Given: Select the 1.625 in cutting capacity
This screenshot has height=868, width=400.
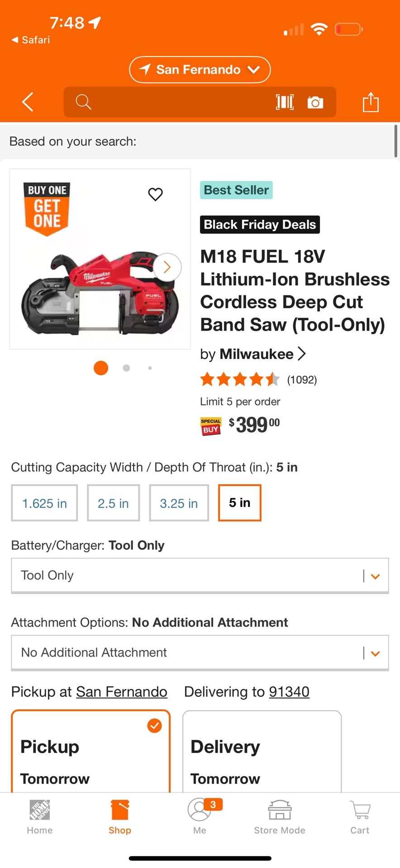Looking at the screenshot, I should (x=44, y=503).
